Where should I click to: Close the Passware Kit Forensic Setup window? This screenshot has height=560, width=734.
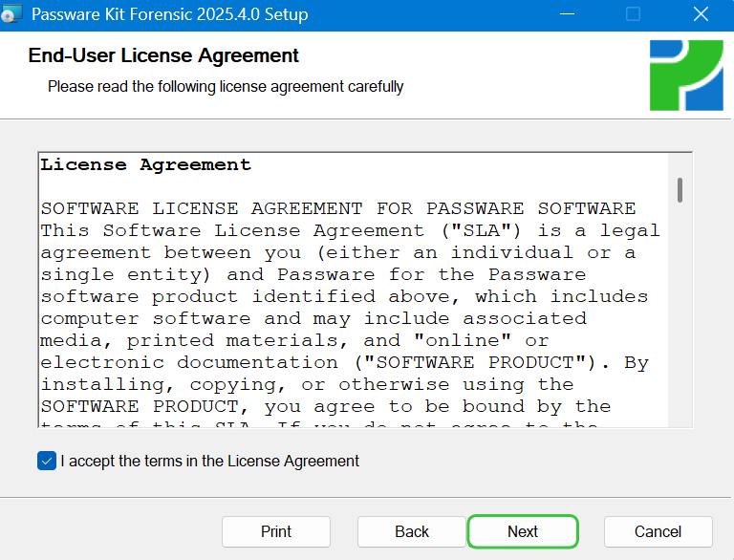(701, 14)
